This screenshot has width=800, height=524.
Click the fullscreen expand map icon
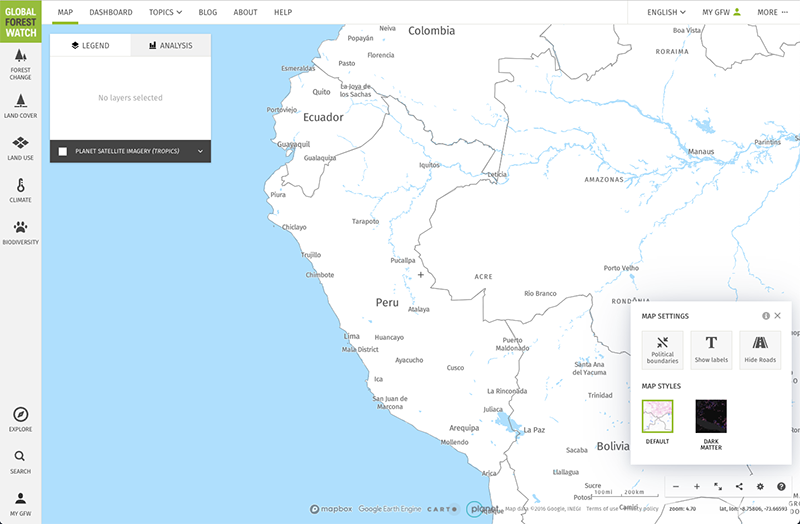click(x=718, y=487)
